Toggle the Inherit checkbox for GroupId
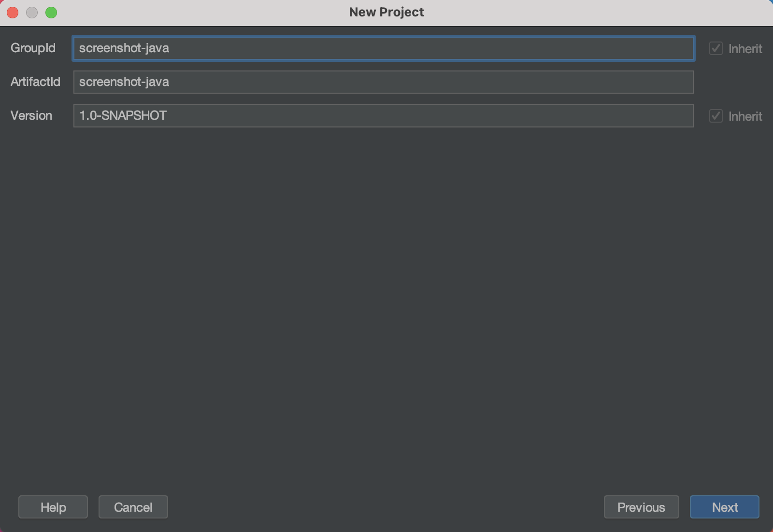 coord(716,48)
